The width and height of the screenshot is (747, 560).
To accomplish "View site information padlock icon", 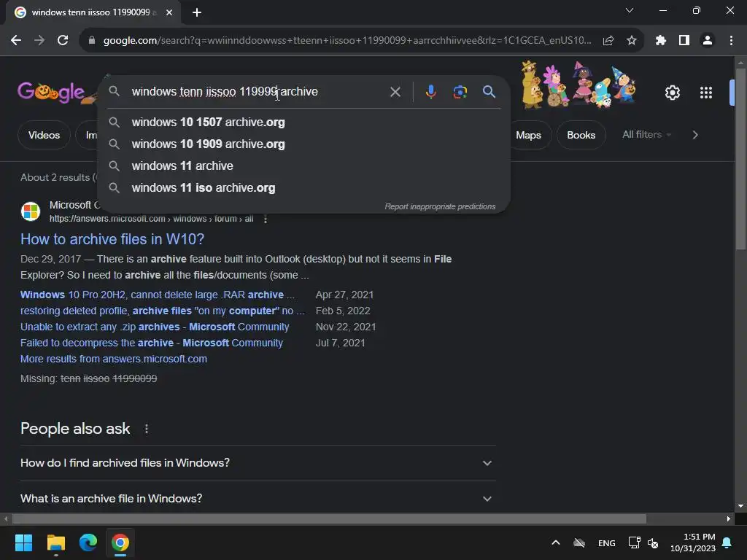I will coord(92,41).
